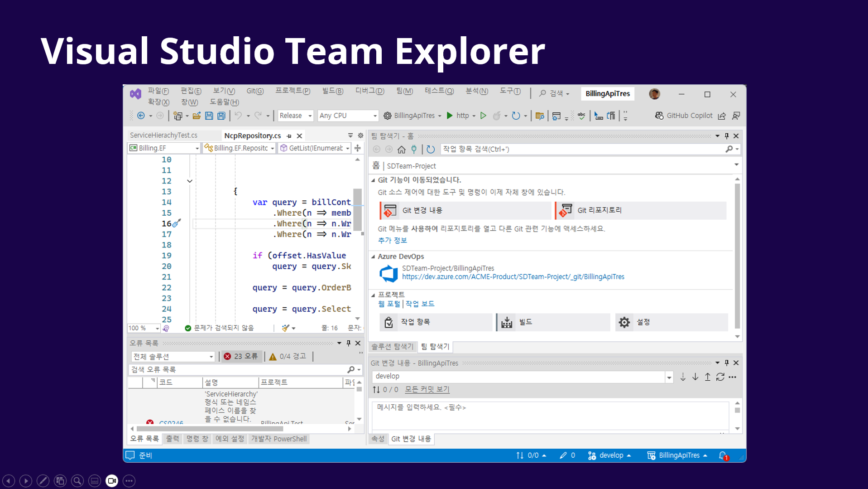Click the save all files icon

(x=221, y=116)
